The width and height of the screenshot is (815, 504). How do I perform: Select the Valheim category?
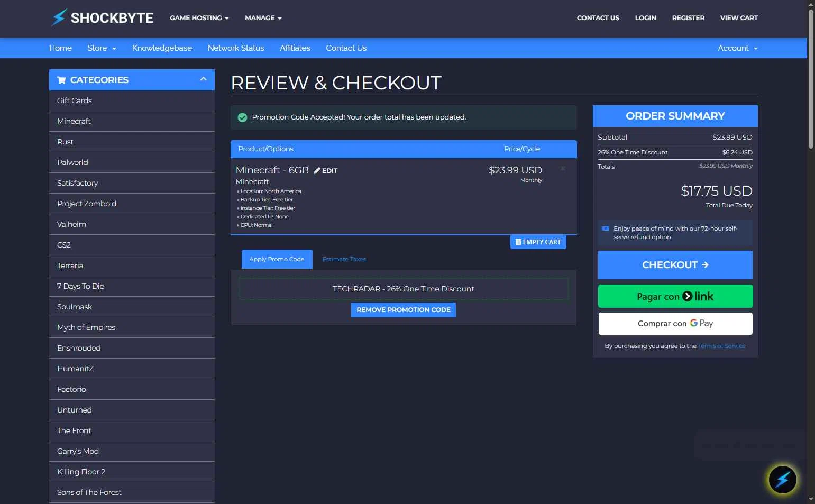coord(132,224)
